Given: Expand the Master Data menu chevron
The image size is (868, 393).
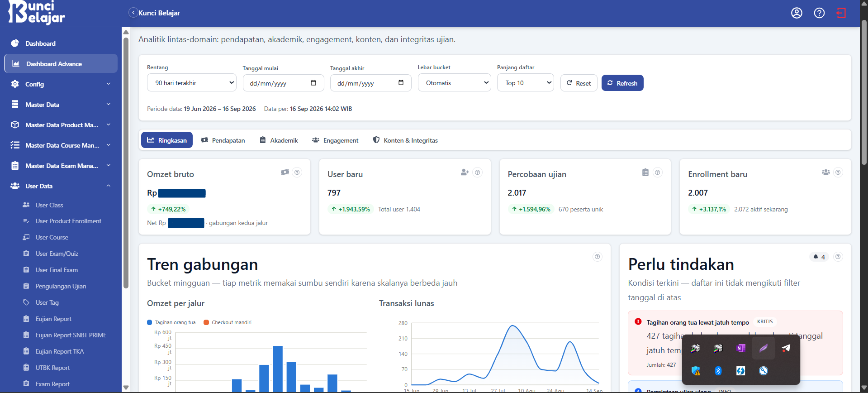Looking at the screenshot, I should click(x=109, y=104).
